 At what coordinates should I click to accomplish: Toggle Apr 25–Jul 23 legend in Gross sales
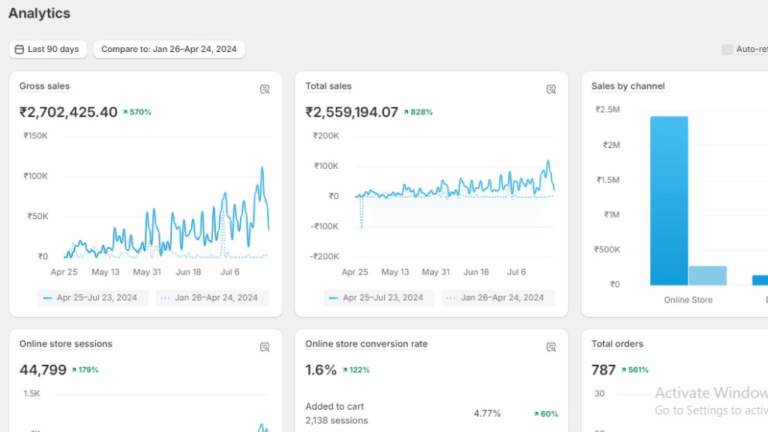coord(94,297)
